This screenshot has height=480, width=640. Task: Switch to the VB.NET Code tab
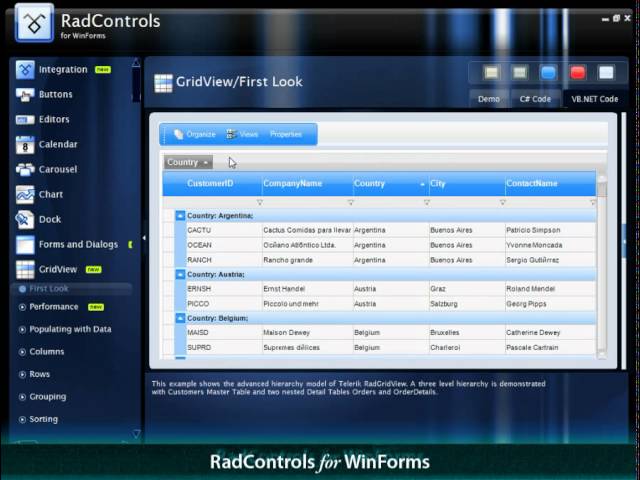point(595,99)
